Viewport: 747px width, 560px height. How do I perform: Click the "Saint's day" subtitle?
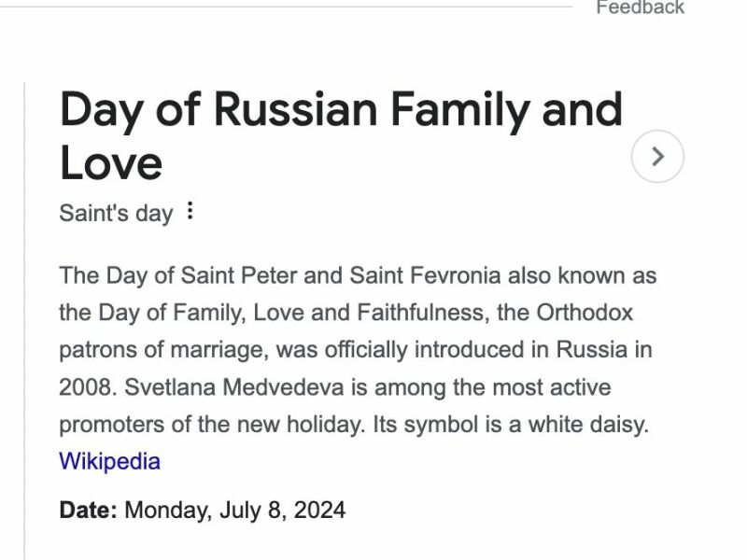(116, 213)
